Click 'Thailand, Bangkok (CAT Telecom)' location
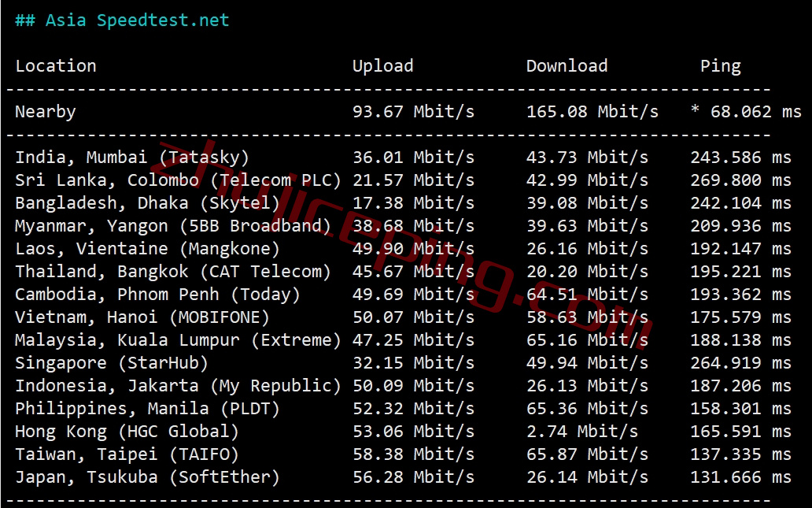Screen dimensions: 812x508 click(173, 271)
